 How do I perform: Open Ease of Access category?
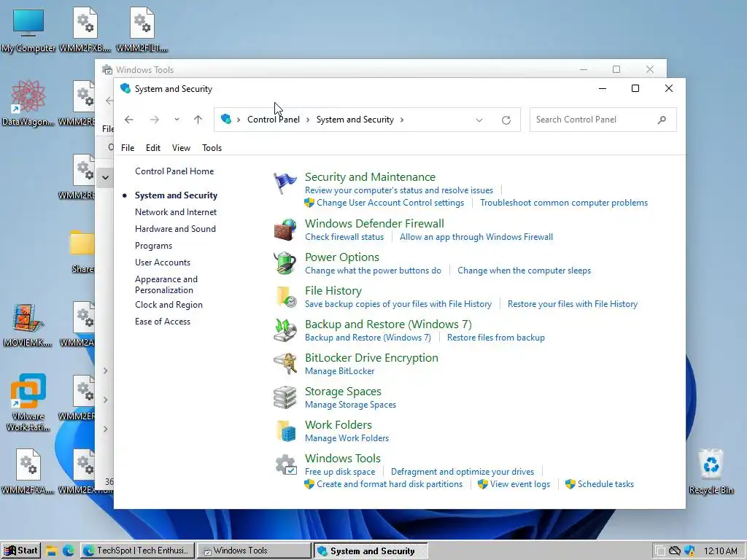[163, 322]
